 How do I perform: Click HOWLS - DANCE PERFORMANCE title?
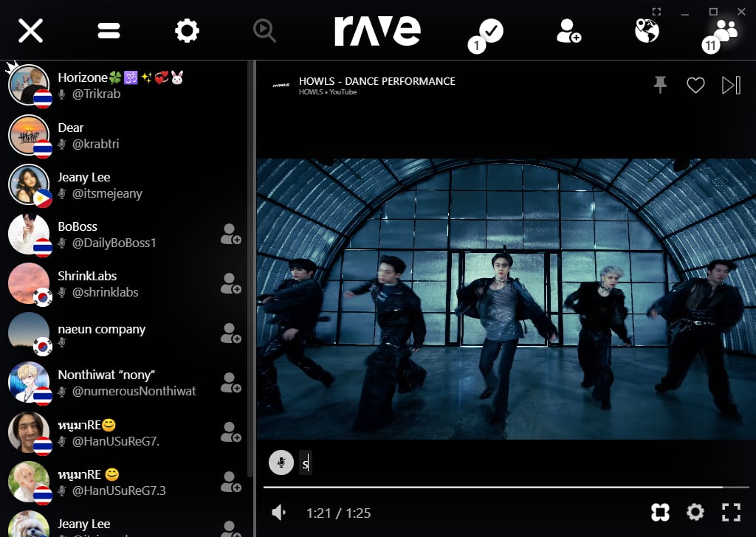tap(377, 81)
